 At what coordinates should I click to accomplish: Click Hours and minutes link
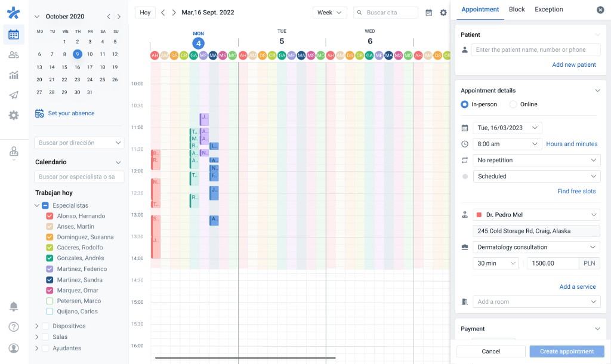click(x=572, y=144)
